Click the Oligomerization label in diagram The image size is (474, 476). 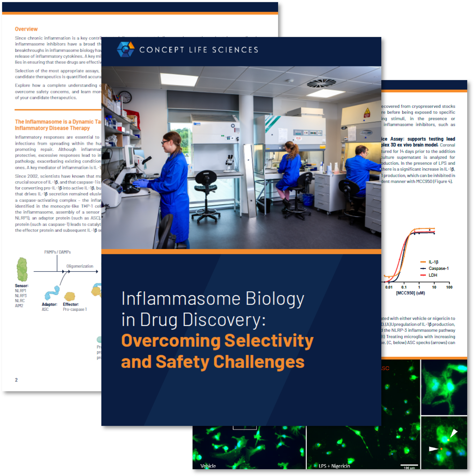(x=80, y=266)
